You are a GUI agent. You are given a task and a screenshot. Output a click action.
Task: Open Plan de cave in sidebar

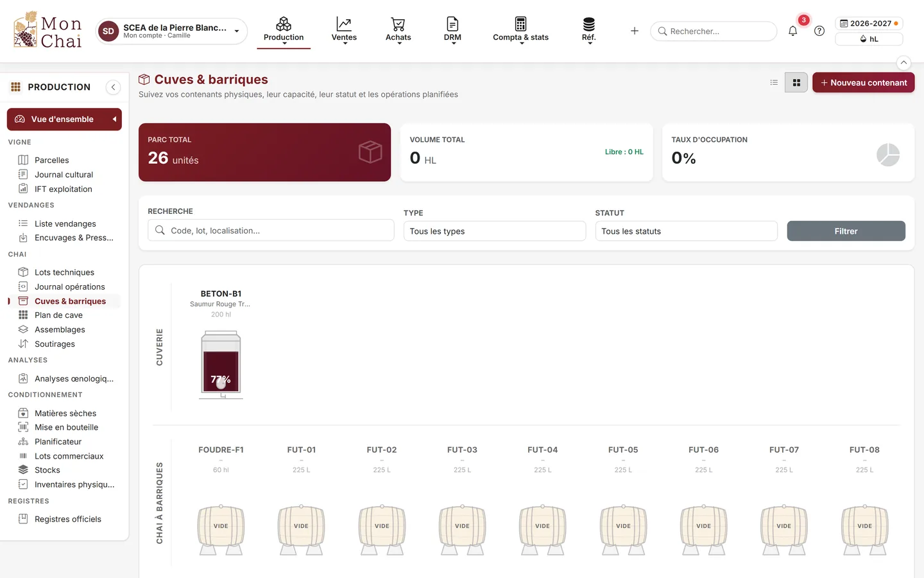(x=58, y=315)
